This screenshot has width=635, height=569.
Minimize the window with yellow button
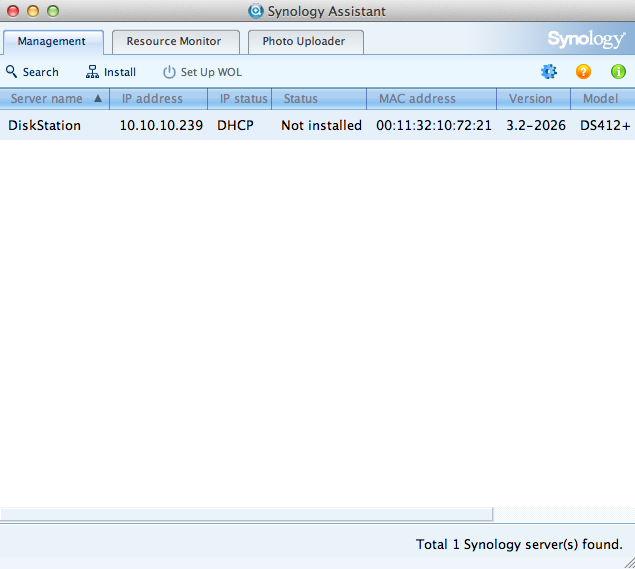tap(33, 11)
